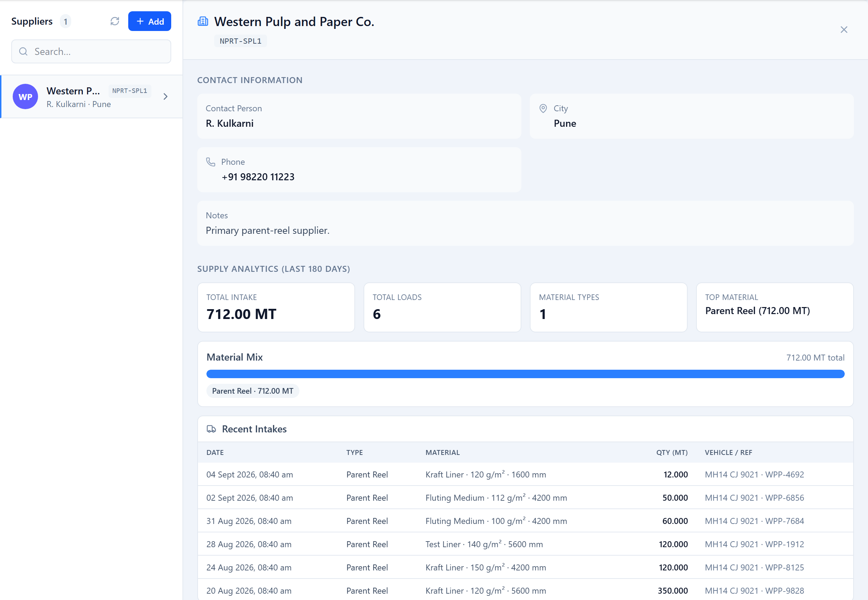This screenshot has width=868, height=600.
Task: Click the blue Material Mix bar
Action: pos(525,374)
